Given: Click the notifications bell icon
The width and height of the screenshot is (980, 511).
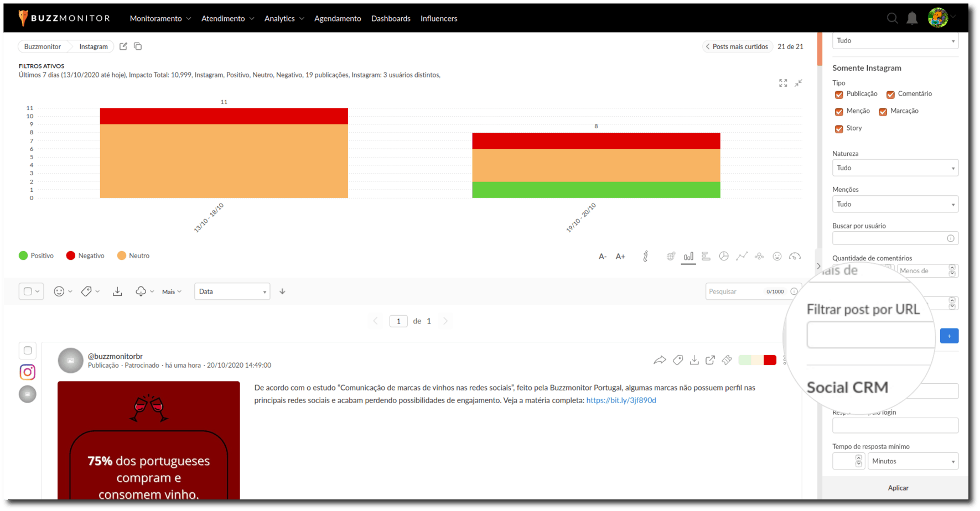Looking at the screenshot, I should (x=911, y=18).
